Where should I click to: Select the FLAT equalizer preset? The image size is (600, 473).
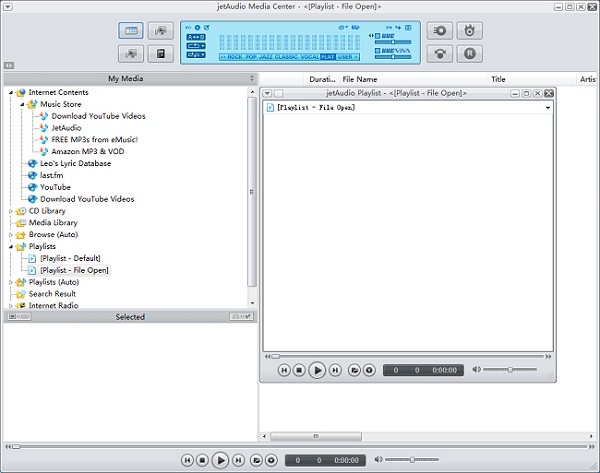[x=328, y=57]
